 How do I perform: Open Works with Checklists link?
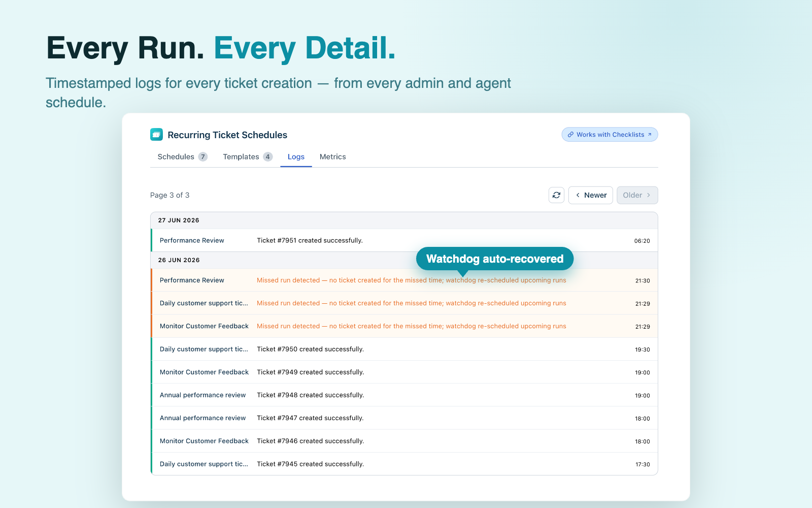pyautogui.click(x=610, y=135)
